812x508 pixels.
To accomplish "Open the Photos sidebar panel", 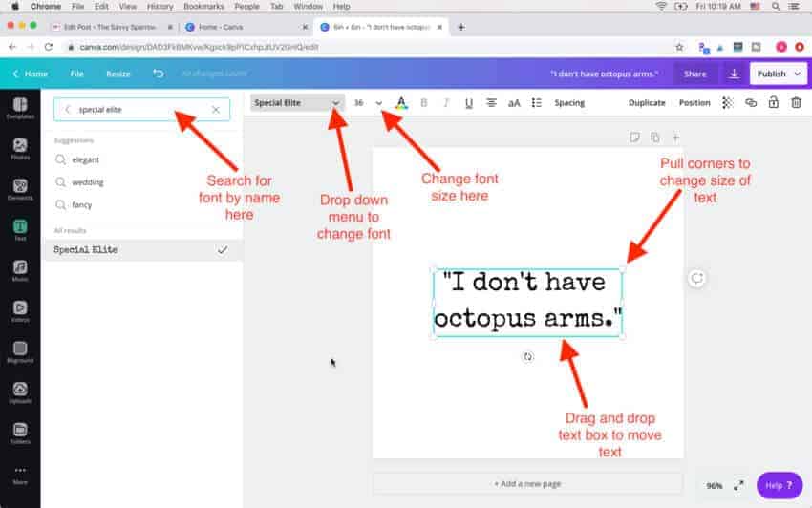I will [x=20, y=149].
